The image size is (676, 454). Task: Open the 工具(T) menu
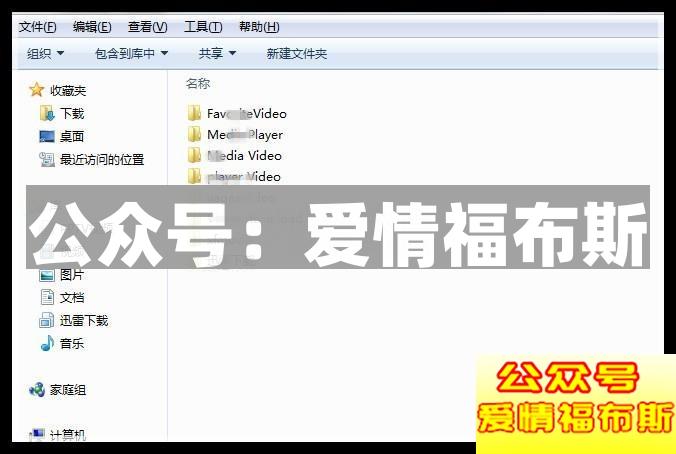(203, 27)
